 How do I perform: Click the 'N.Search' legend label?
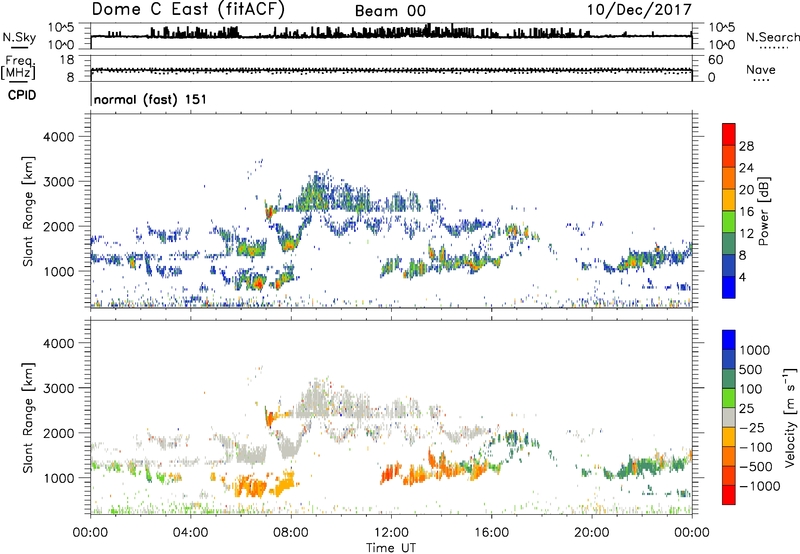(772, 37)
